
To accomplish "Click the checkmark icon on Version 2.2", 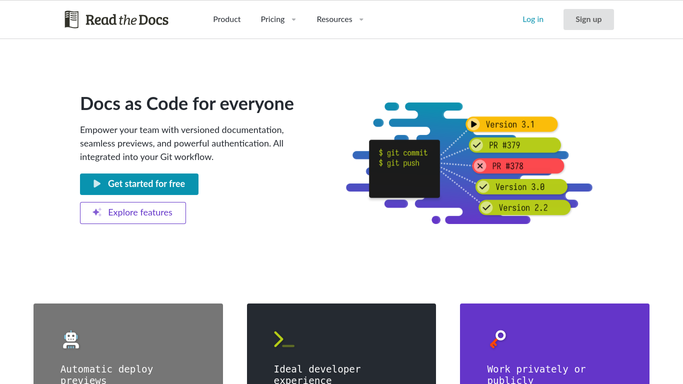I will point(487,208).
